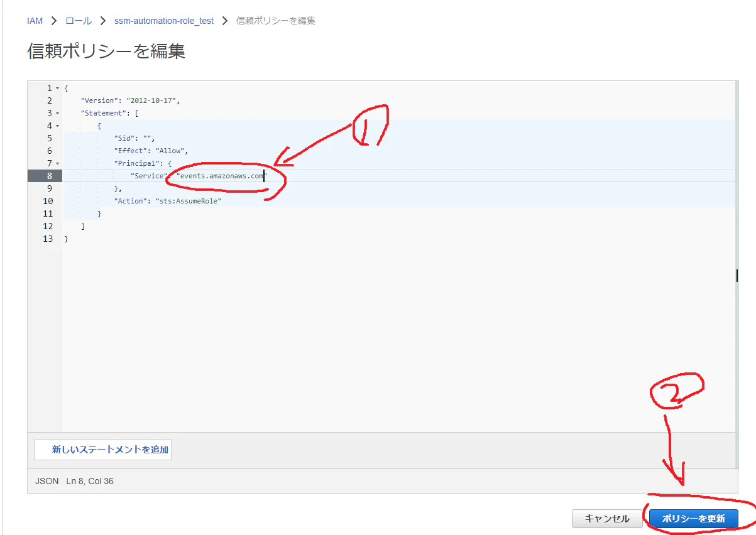This screenshot has height=535, width=756.
Task: Save changes with ポリシーを更新 button
Action: coord(694,519)
